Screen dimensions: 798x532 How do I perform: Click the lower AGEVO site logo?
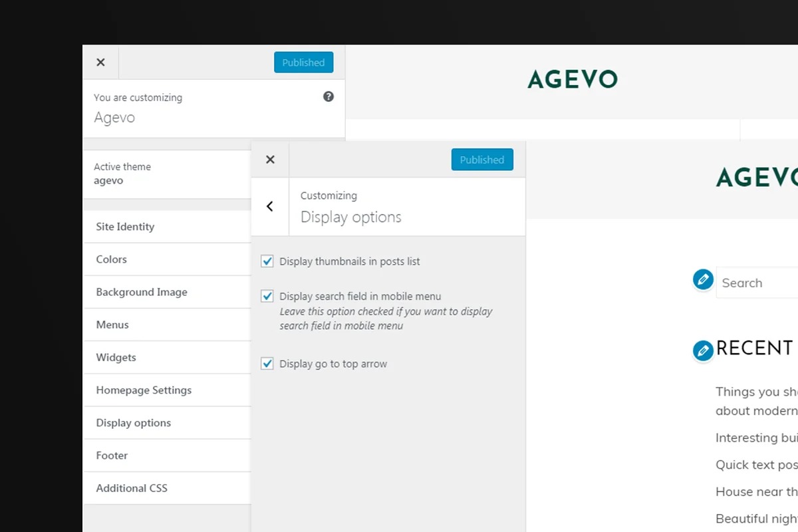point(756,178)
